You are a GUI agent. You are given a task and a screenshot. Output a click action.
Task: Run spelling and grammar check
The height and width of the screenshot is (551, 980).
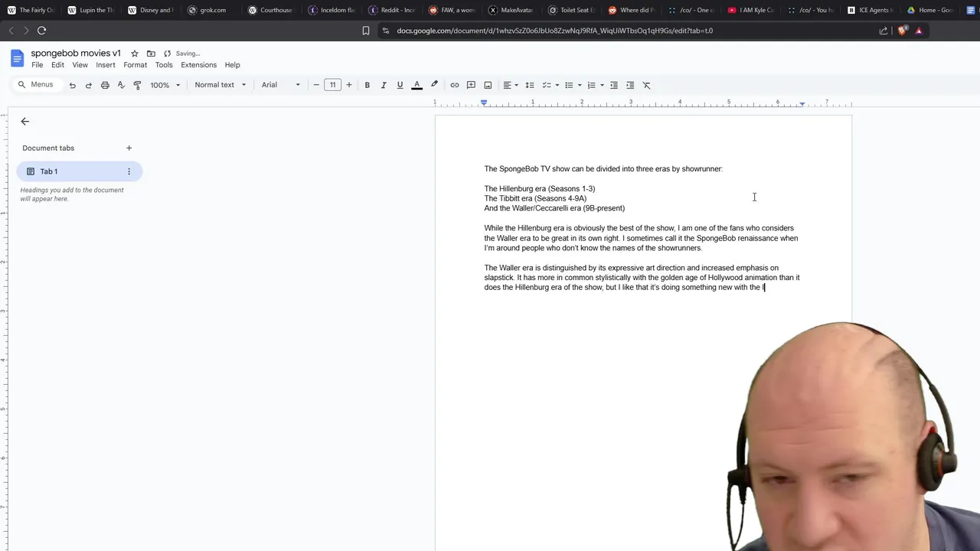(121, 85)
